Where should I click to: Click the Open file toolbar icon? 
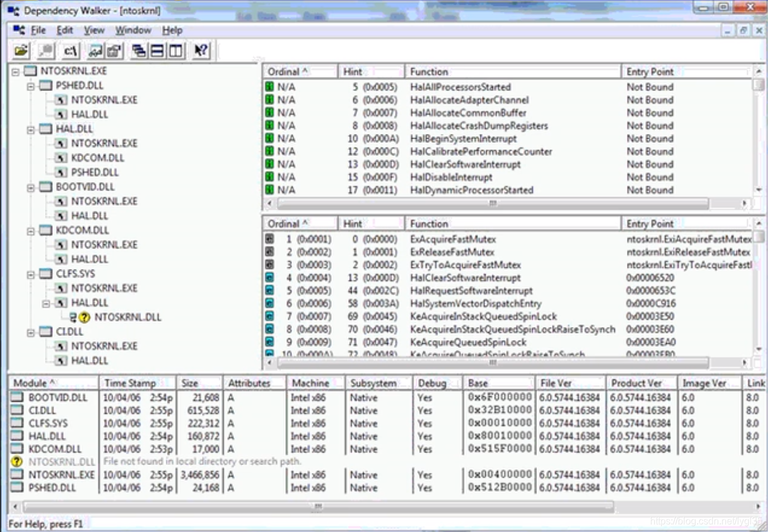click(x=21, y=51)
